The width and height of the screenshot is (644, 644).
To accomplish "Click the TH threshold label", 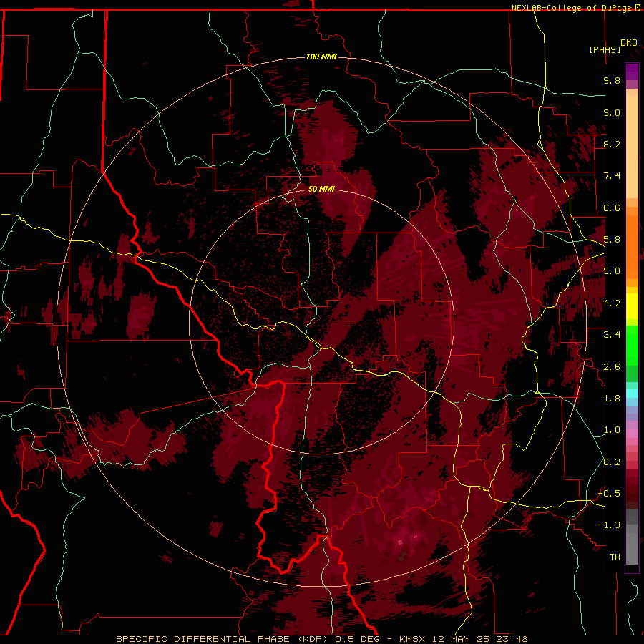I will [615, 557].
